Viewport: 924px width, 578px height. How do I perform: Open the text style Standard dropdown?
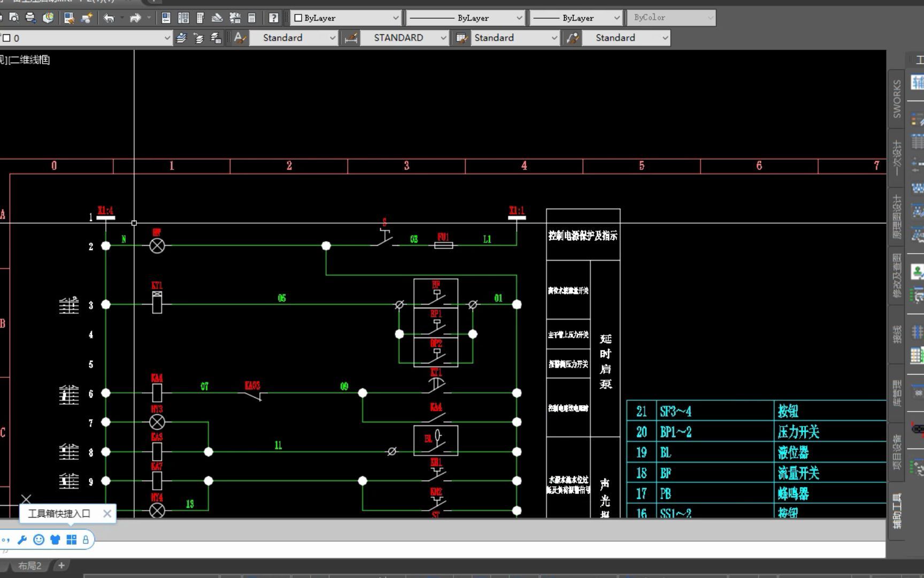pyautogui.click(x=294, y=38)
